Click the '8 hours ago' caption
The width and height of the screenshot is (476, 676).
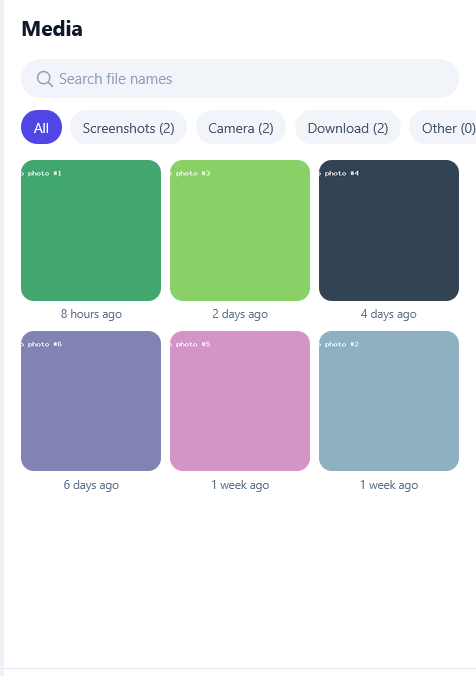click(91, 314)
